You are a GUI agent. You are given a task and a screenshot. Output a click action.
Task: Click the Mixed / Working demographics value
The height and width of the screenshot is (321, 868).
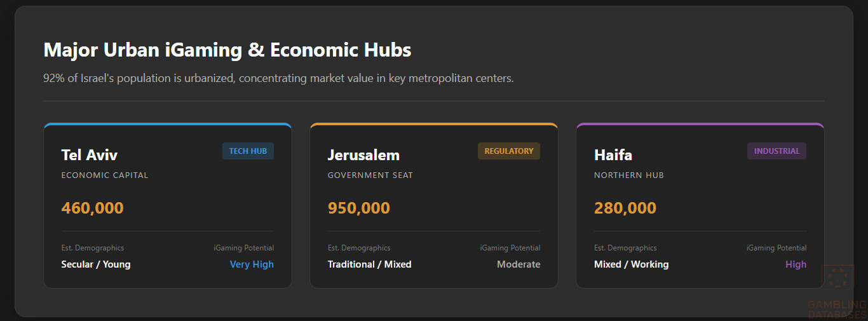click(631, 264)
